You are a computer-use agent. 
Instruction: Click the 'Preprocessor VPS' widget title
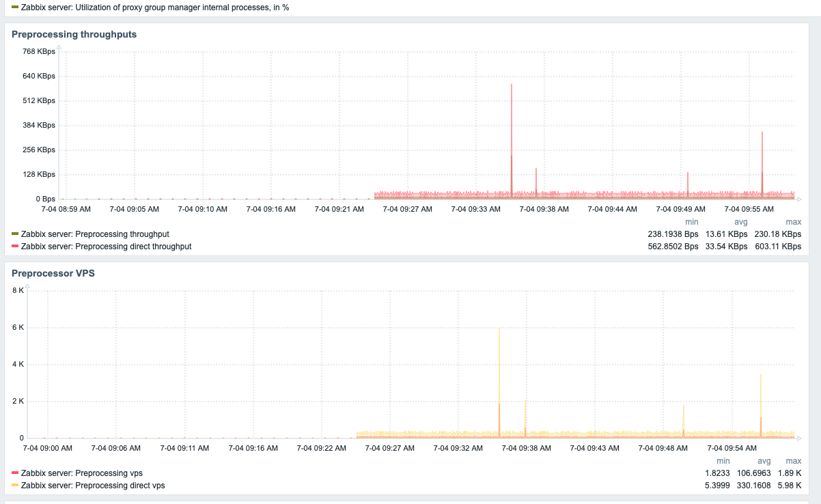53,273
